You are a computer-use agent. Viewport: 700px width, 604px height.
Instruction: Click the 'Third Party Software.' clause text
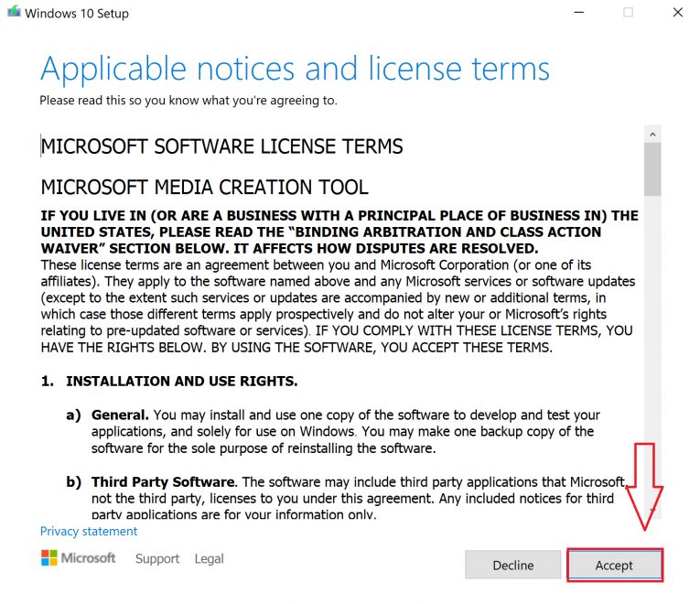pos(360,498)
